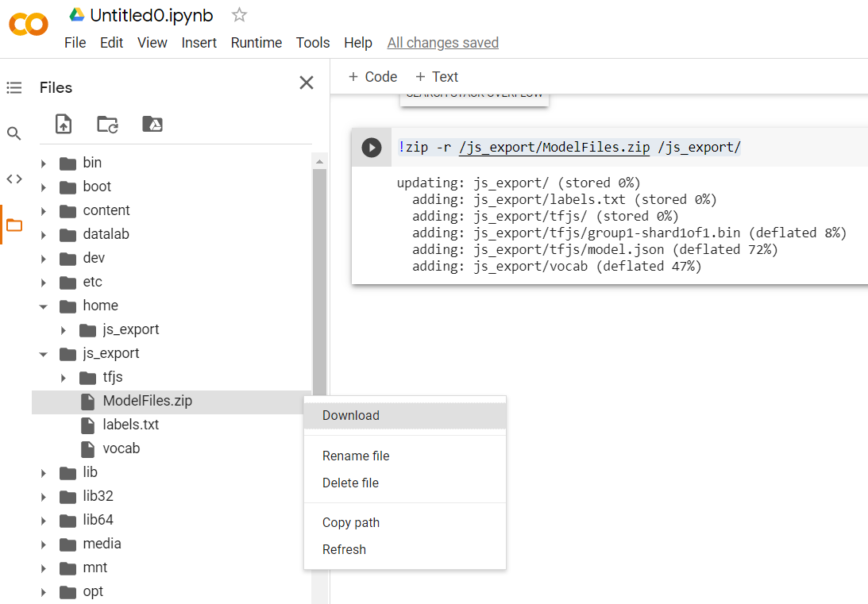
Task: Run the zip command cell
Action: click(x=371, y=148)
